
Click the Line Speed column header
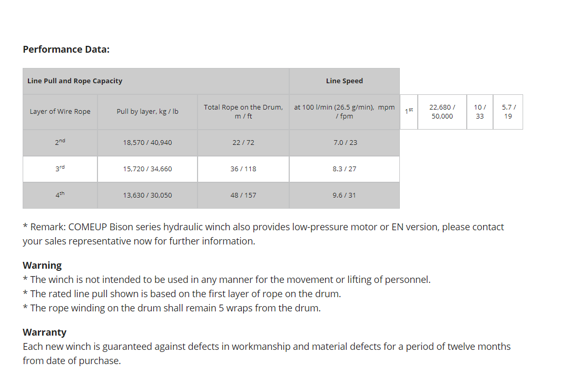(x=344, y=81)
